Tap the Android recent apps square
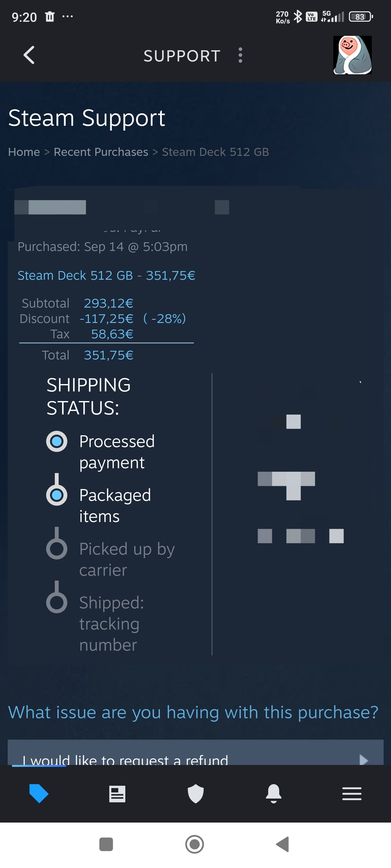Image resolution: width=391 pixels, height=868 pixels. pyautogui.click(x=106, y=844)
